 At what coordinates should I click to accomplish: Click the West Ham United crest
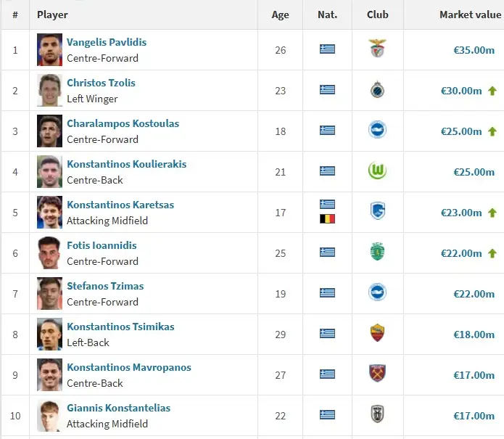point(377,374)
